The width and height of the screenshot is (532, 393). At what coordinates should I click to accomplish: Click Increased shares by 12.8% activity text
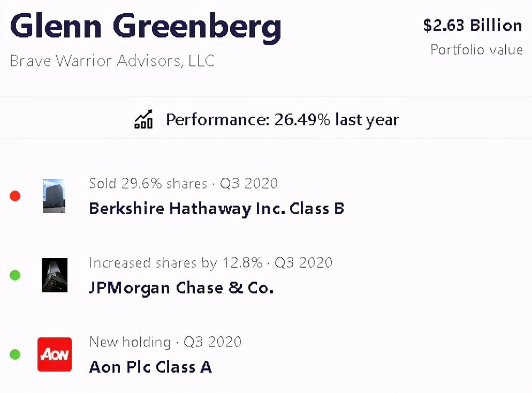176,263
